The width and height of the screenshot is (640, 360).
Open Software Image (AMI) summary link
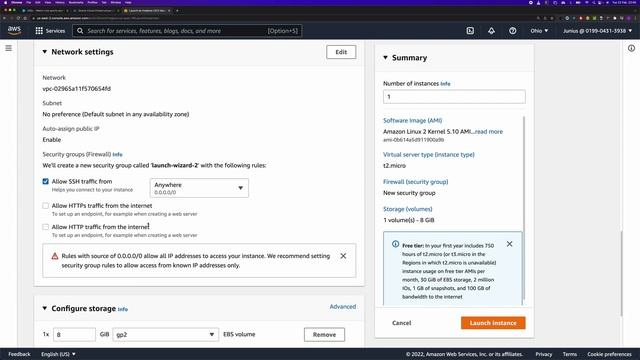(x=412, y=120)
